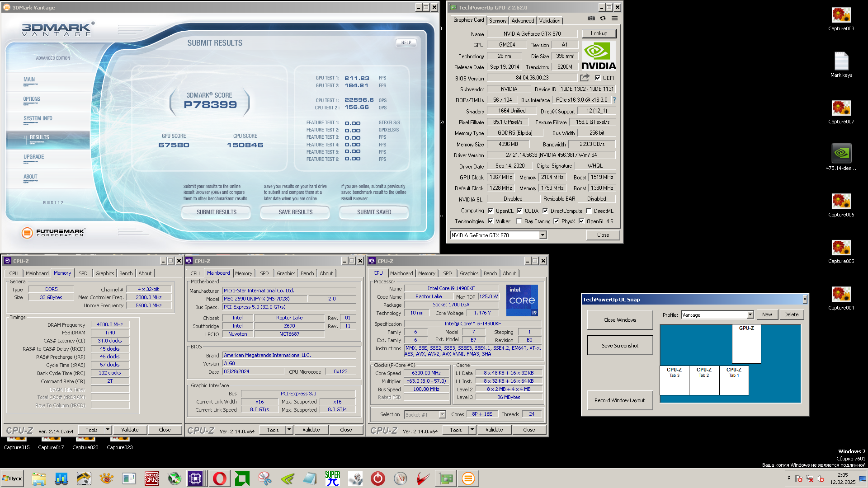Image resolution: width=868 pixels, height=488 pixels.
Task: Select the CPU-Z Tab 3 layout thumbnail
Action: 674,380
